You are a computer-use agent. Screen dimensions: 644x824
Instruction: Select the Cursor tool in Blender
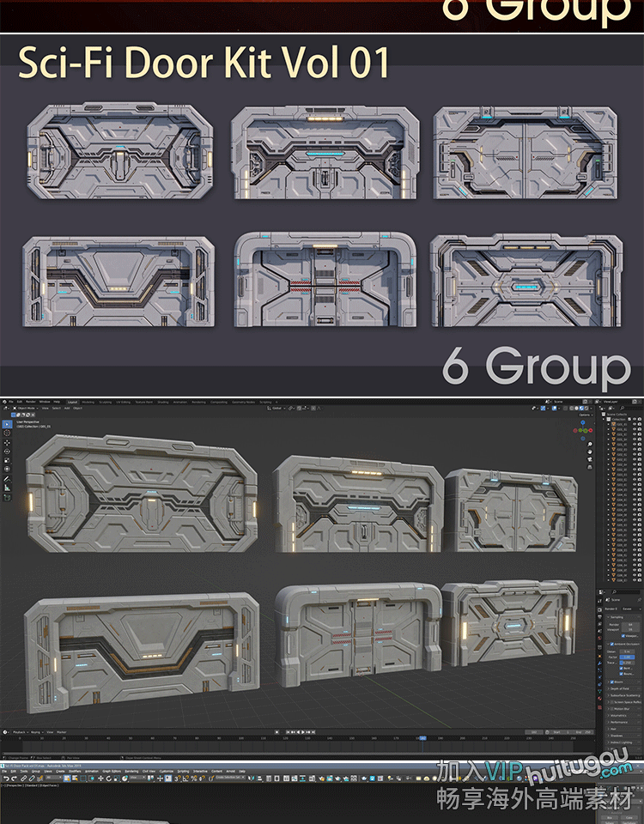pos(8,433)
